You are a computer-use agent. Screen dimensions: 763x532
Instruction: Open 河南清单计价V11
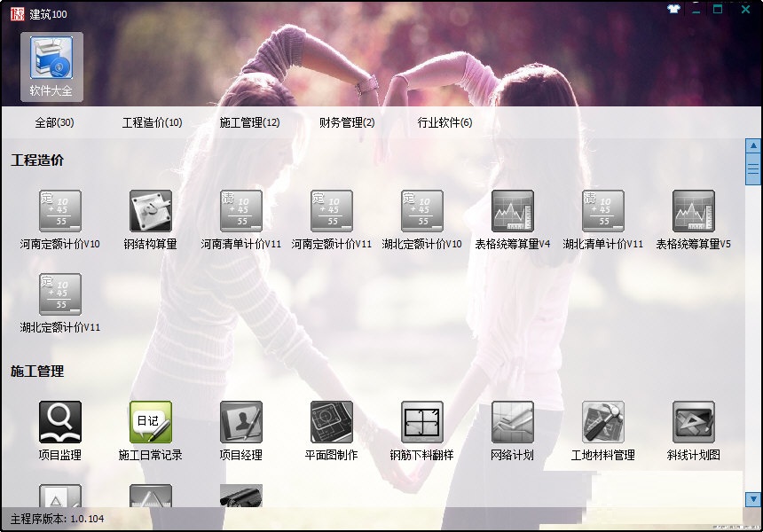coord(240,213)
